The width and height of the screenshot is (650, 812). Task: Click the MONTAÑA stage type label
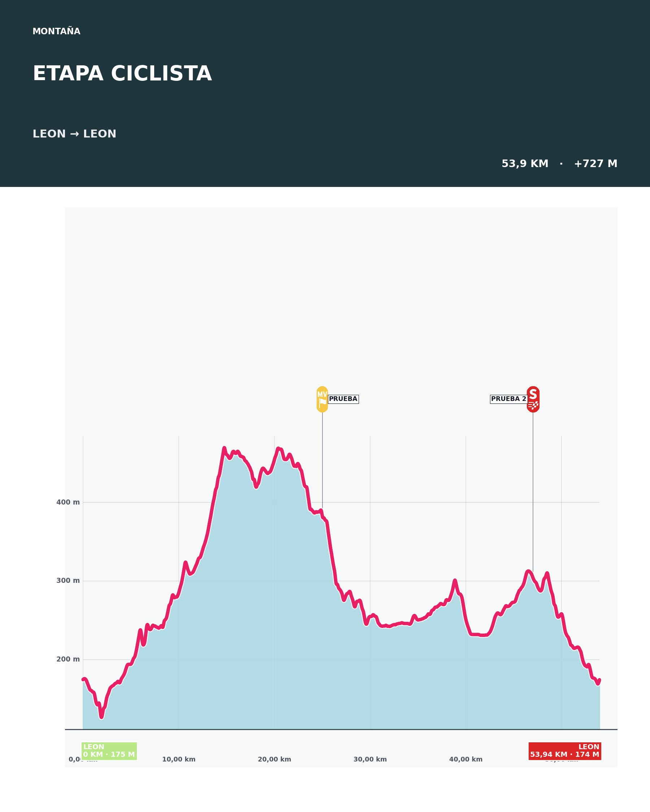click(57, 32)
